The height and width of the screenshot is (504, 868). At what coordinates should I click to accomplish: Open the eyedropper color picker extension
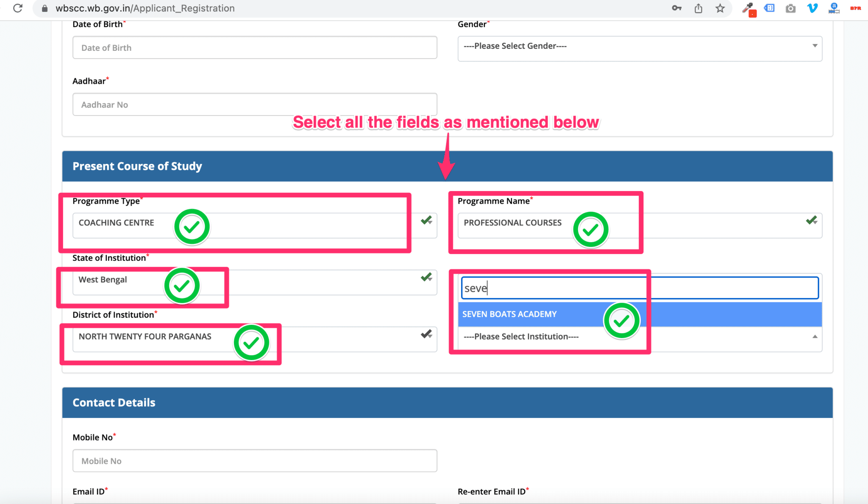(x=748, y=8)
